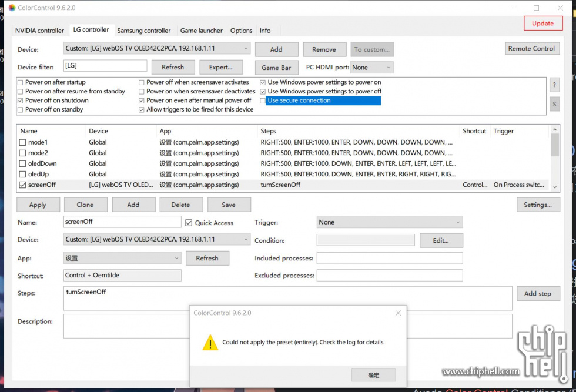
Task: Open the Samsung controller tab
Action: pyautogui.click(x=144, y=31)
